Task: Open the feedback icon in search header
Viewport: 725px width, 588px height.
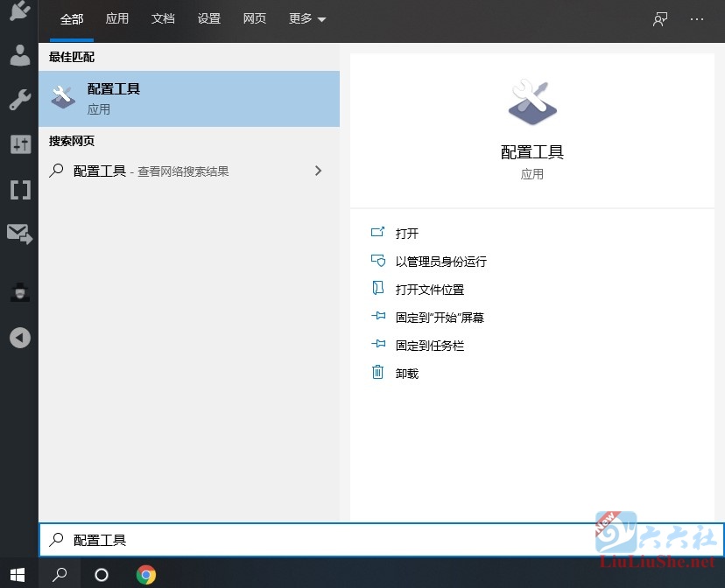Action: click(x=660, y=19)
